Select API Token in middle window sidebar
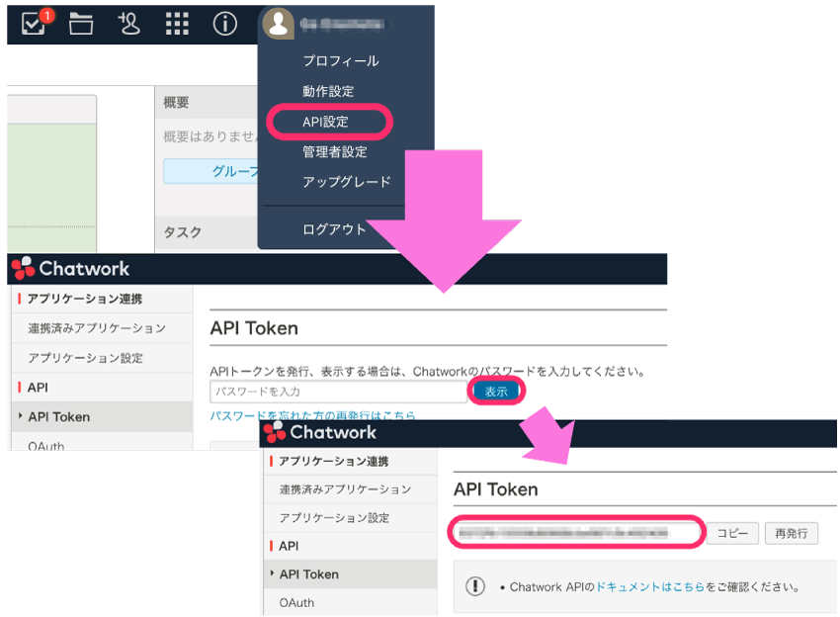 point(102,416)
